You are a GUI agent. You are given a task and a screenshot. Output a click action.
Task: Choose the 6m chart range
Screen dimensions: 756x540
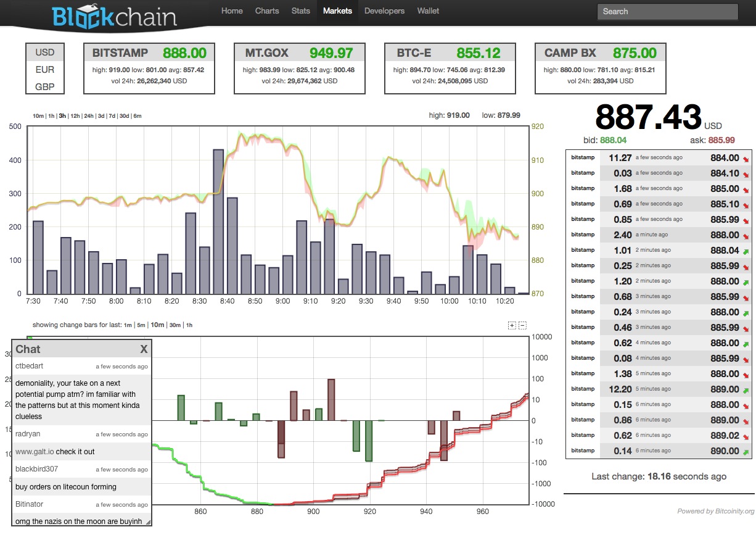[x=137, y=116]
